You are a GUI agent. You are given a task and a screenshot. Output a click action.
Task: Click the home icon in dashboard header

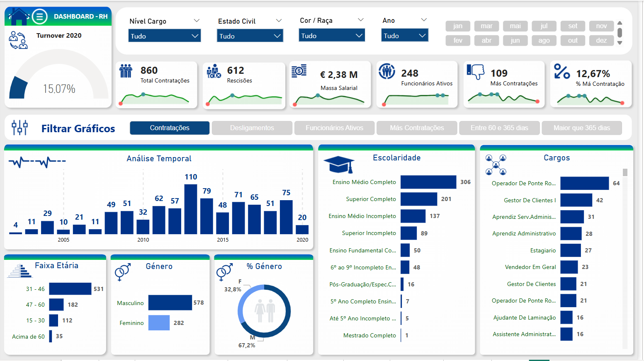[18, 17]
